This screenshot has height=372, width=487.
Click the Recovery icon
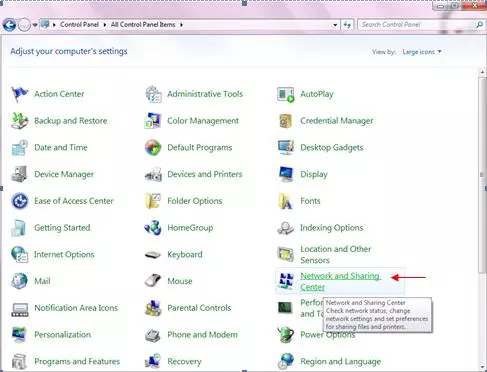(x=153, y=361)
